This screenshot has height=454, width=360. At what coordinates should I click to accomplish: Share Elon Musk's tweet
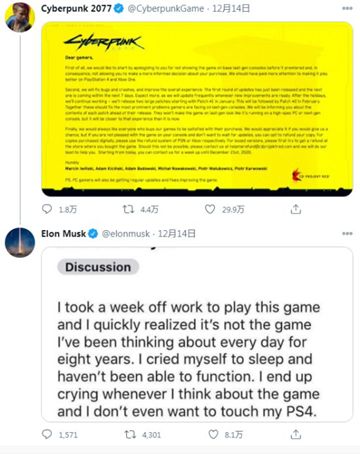tap(296, 434)
